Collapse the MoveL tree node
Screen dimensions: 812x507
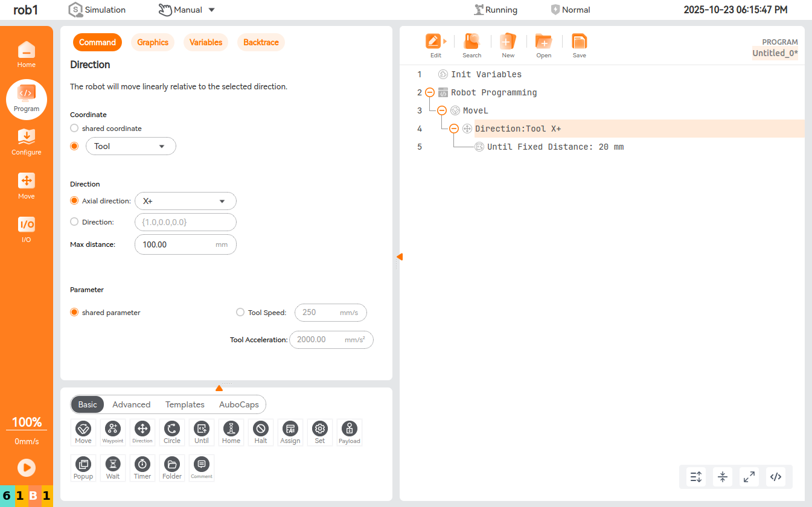pos(442,110)
